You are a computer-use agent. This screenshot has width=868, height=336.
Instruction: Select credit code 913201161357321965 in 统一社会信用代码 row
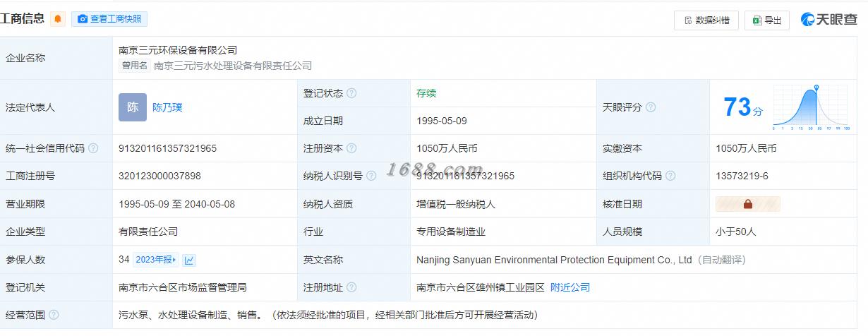(168, 148)
